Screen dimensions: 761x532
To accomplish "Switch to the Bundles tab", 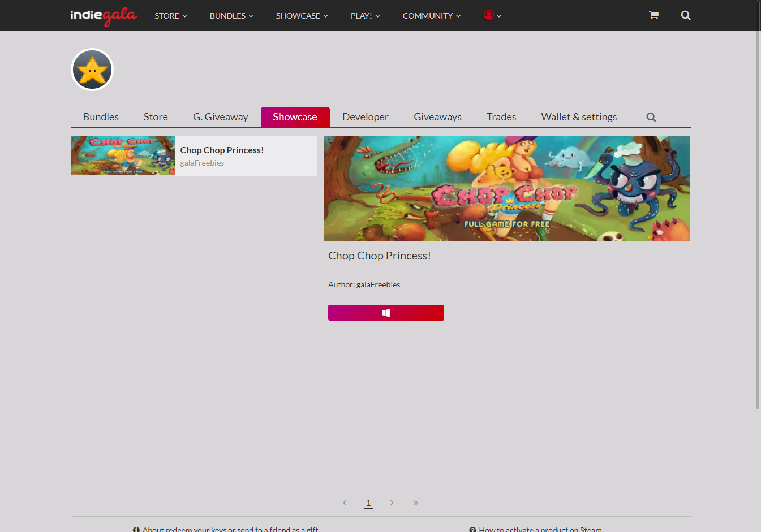I will (101, 117).
